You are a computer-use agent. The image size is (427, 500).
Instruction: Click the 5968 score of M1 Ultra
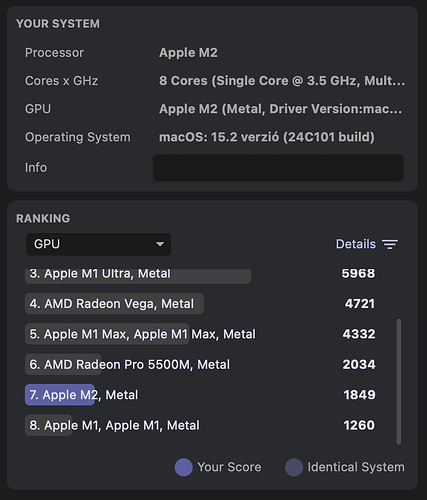[358, 273]
